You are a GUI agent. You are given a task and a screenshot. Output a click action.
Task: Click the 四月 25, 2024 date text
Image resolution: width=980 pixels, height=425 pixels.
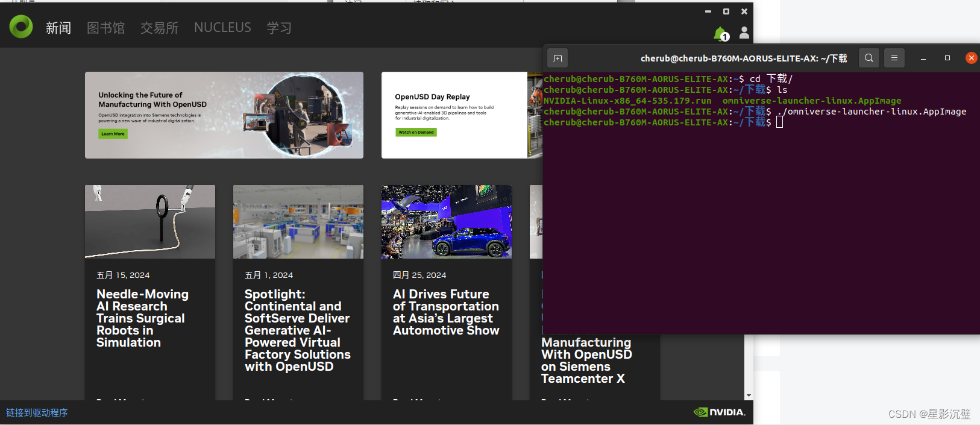coord(419,275)
